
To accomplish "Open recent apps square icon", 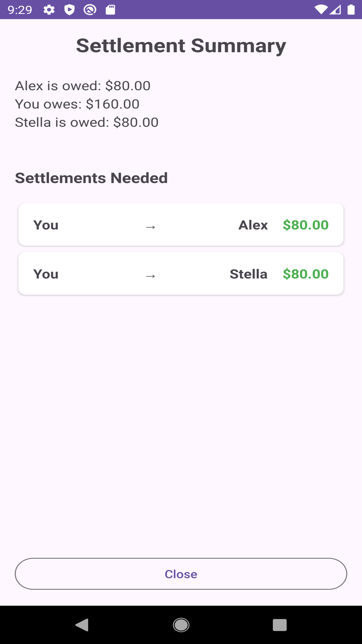I will coord(280,625).
